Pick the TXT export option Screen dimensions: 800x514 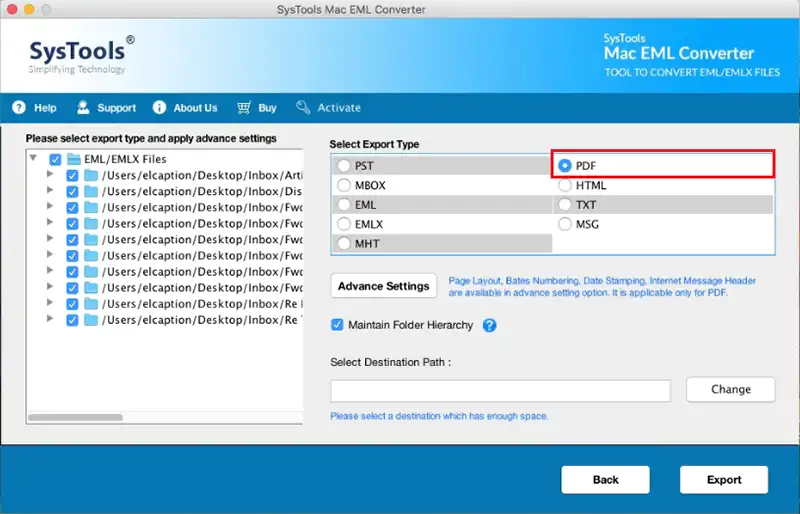pyautogui.click(x=565, y=205)
